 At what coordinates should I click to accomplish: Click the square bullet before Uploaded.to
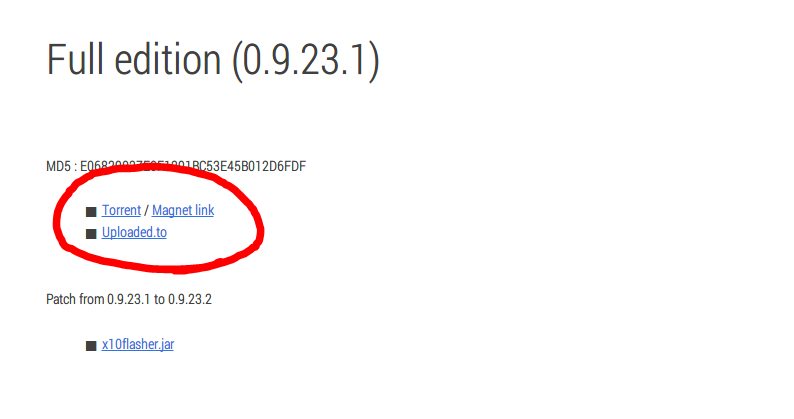click(x=91, y=234)
